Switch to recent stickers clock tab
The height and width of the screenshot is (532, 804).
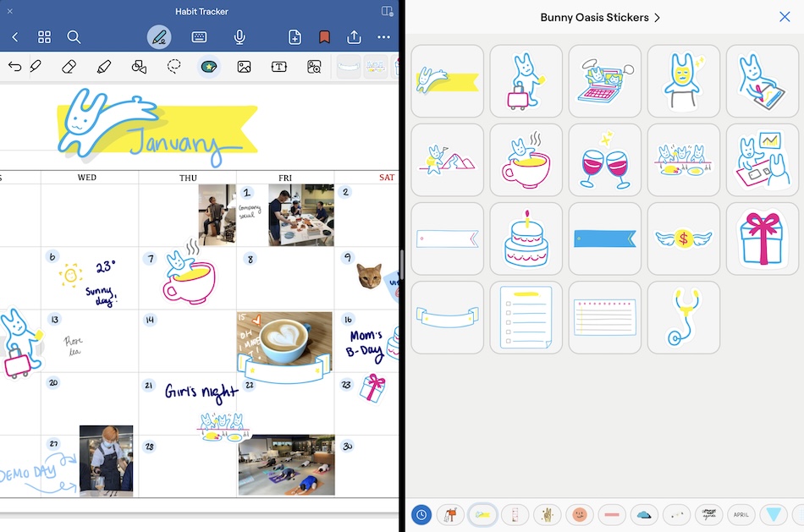421,514
